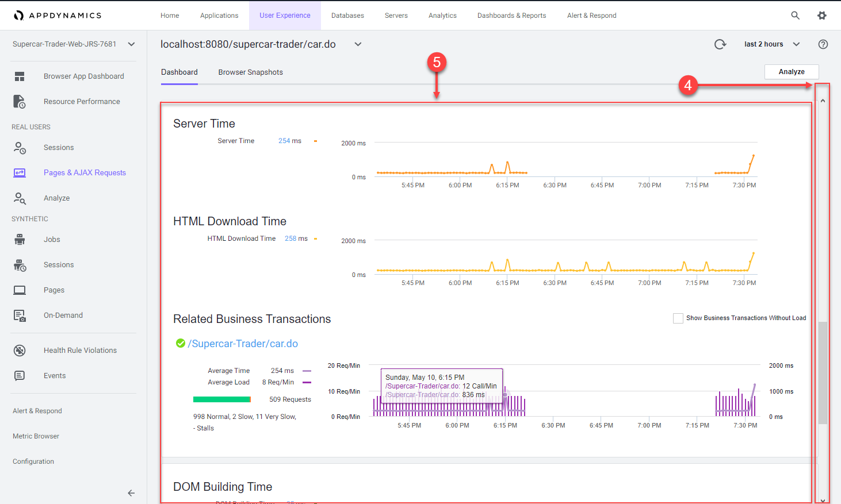Open Health Rule Violations in sidebar
The image size is (841, 504).
[80, 351]
